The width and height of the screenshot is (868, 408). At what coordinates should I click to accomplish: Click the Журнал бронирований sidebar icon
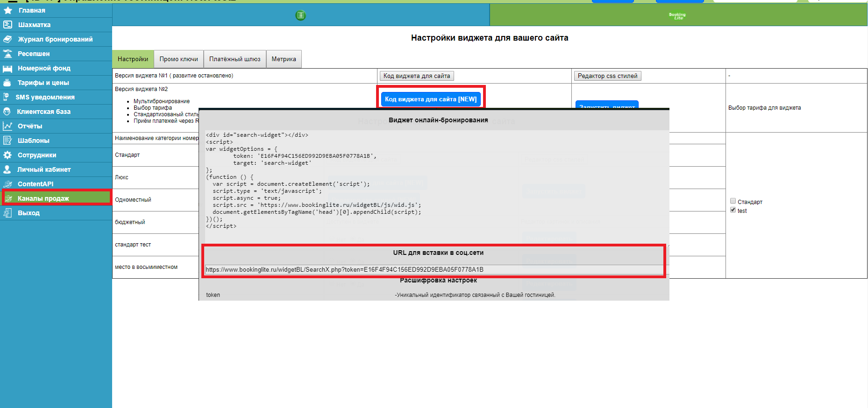click(x=7, y=39)
